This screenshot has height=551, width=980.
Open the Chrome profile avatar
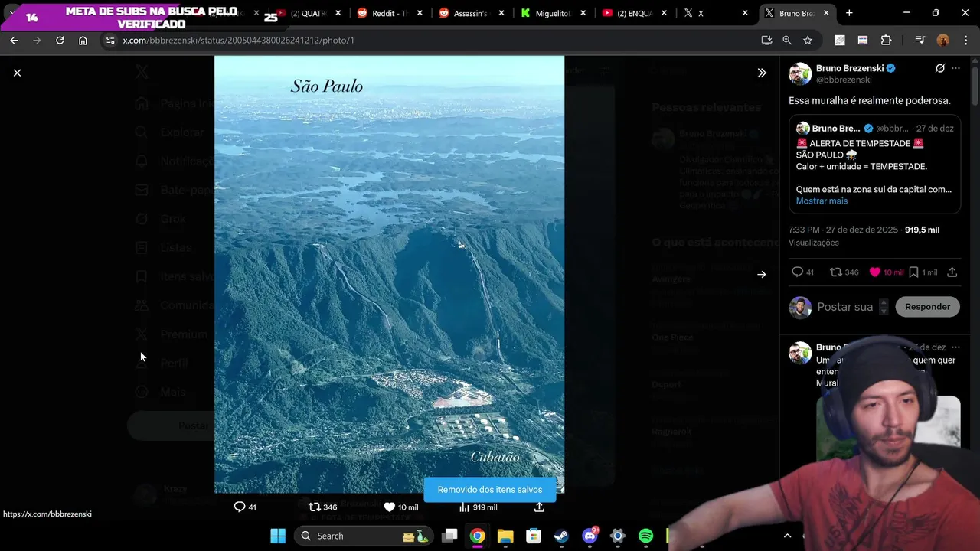943,40
